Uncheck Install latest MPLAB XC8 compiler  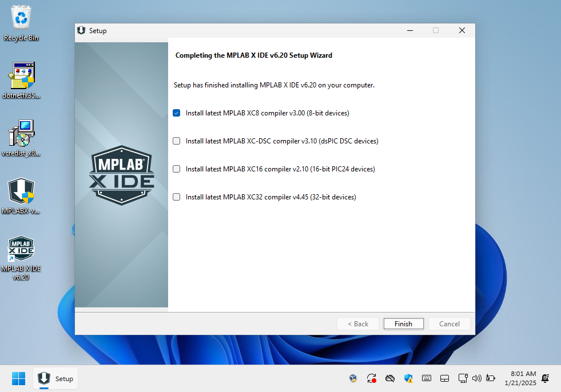[176, 113]
